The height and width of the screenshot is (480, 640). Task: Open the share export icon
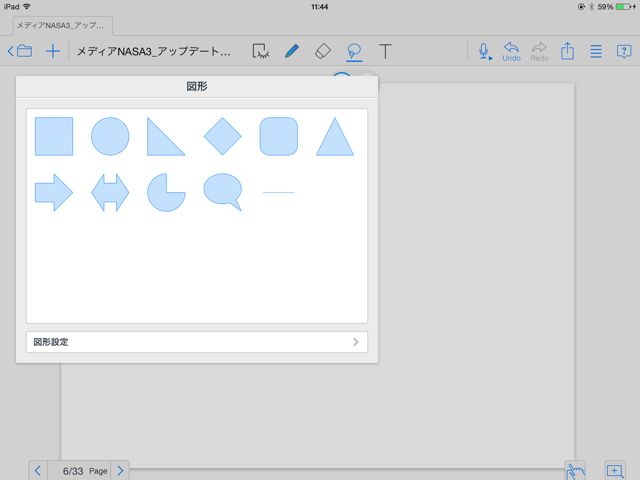(x=567, y=51)
